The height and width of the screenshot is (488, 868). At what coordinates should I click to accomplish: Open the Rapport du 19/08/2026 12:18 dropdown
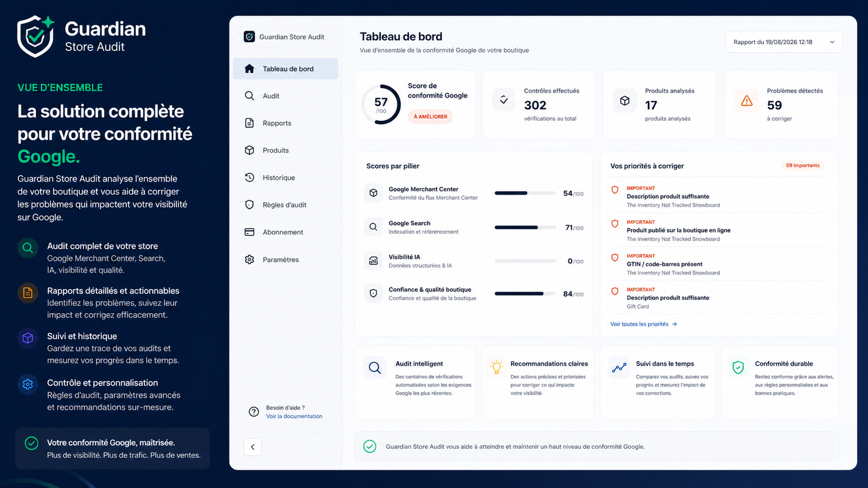pyautogui.click(x=784, y=42)
